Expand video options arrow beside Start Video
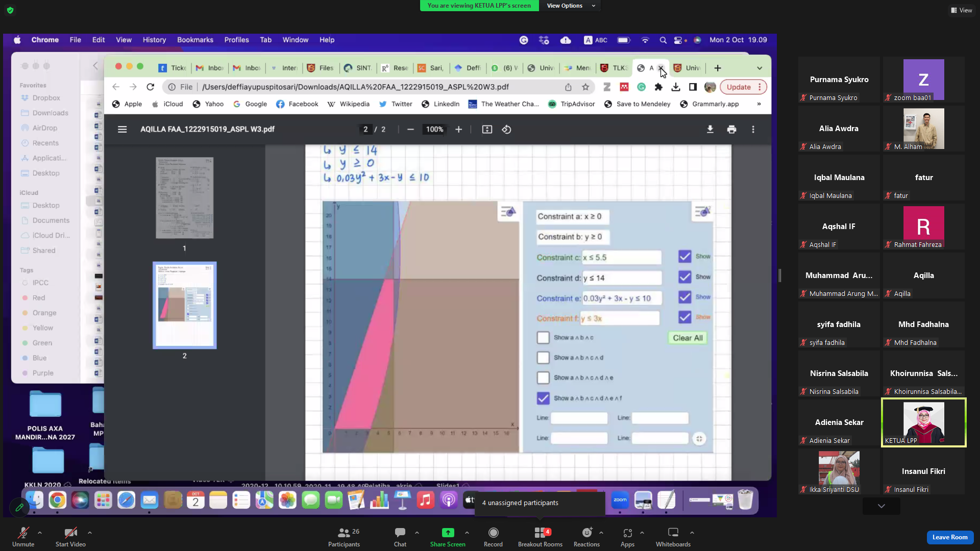Viewport: 980px width, 551px height. pyautogui.click(x=90, y=533)
